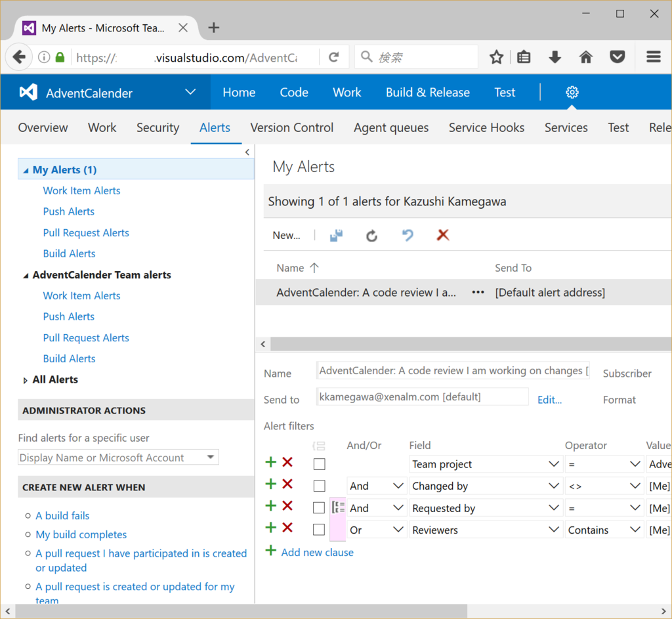The height and width of the screenshot is (619, 672).
Task: Click the green padlock security icon
Action: [x=60, y=57]
